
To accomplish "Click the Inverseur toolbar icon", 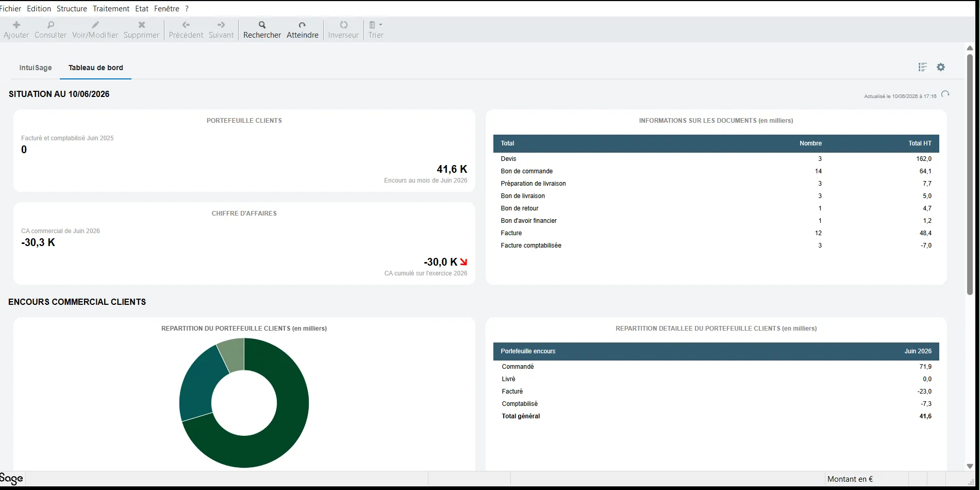I will (344, 25).
